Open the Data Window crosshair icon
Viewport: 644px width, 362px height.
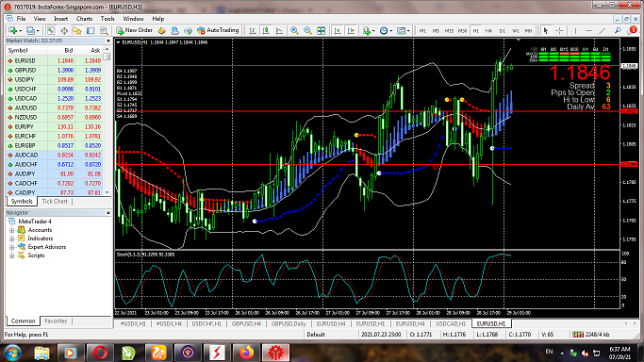(64, 30)
